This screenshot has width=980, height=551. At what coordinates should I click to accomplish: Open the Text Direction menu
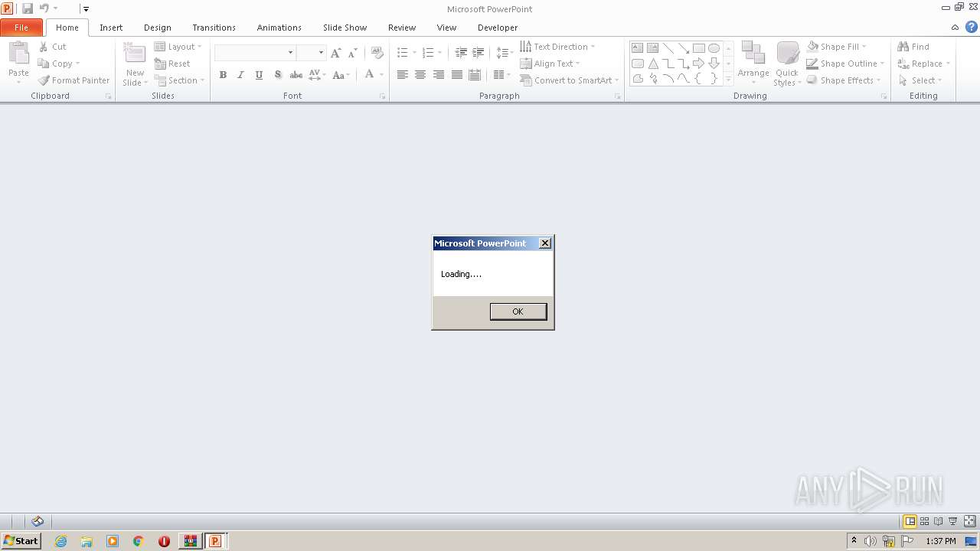[x=557, y=47]
